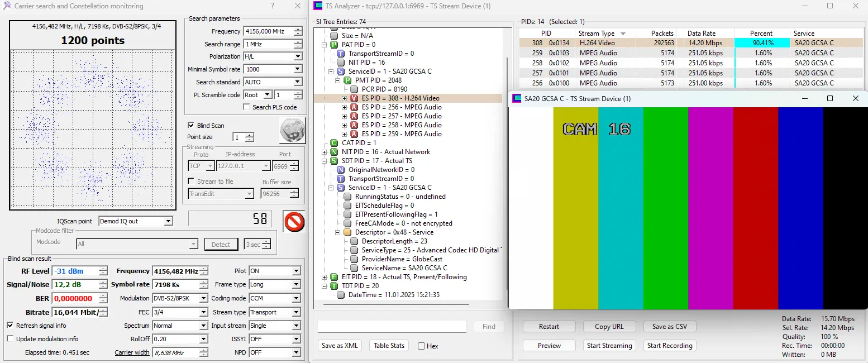Click the help question mark in title bar
Screen dimensions: 868x363
272,6
